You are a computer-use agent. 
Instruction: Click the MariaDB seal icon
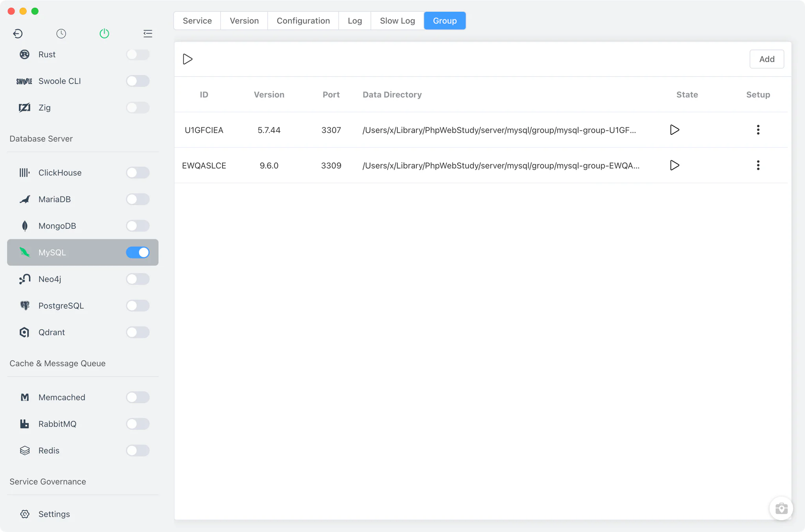(25, 199)
